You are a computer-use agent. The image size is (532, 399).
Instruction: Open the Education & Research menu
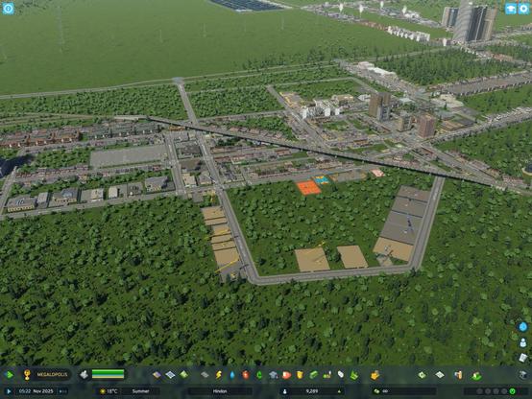point(273,375)
